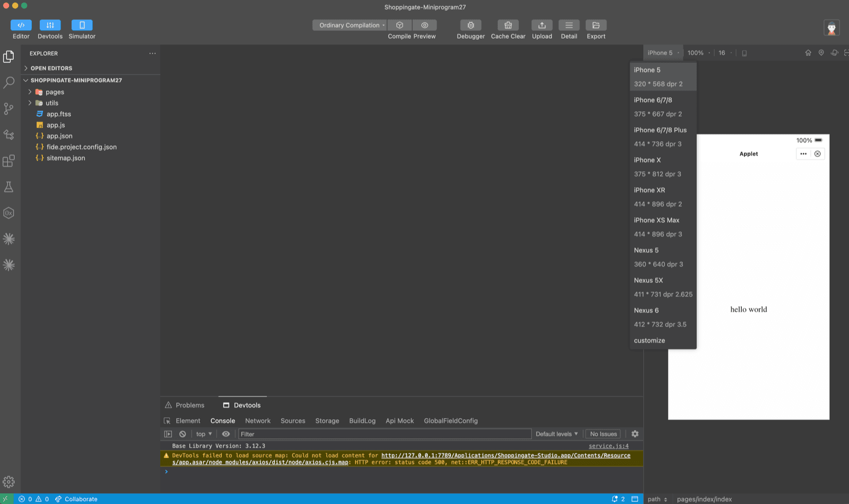The image size is (849, 504).
Task: Click the No Issues button
Action: pyautogui.click(x=603, y=434)
